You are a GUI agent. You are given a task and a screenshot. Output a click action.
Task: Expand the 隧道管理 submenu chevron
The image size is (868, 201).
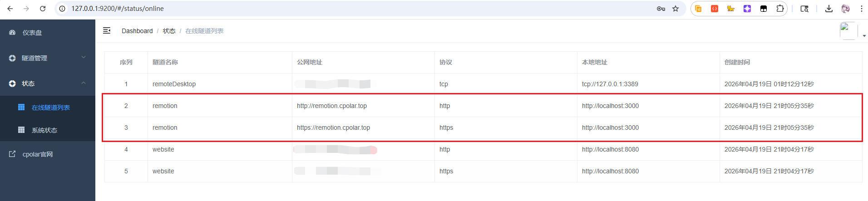click(x=84, y=57)
